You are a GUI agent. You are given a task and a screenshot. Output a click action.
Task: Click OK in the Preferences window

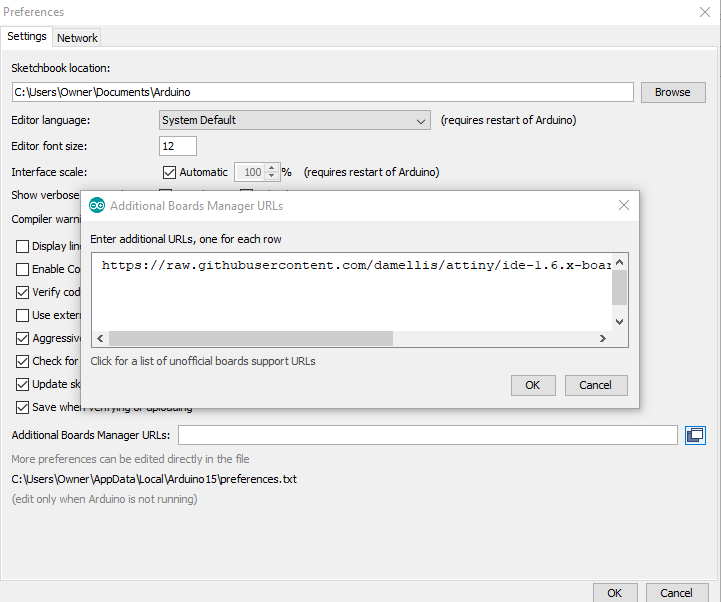pyautogui.click(x=615, y=593)
